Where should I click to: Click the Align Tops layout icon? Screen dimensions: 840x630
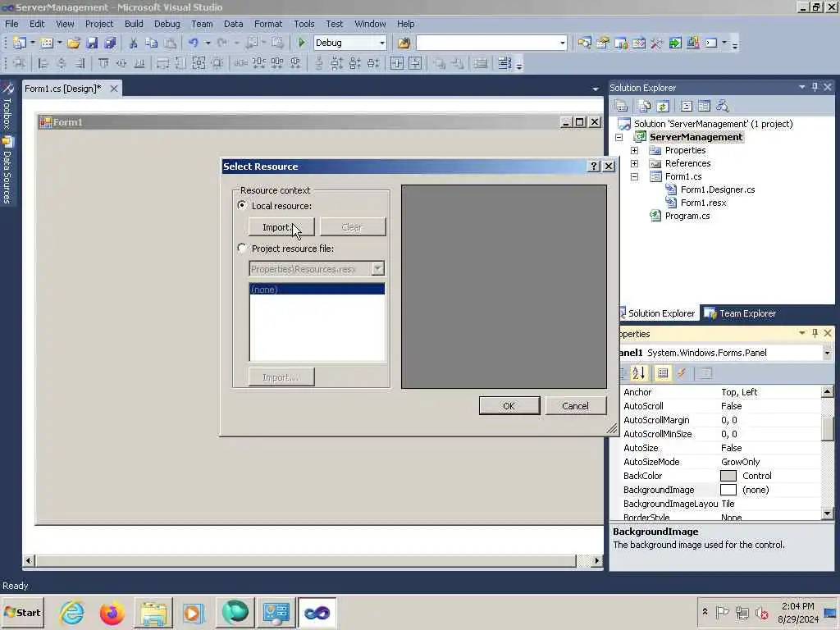point(103,63)
